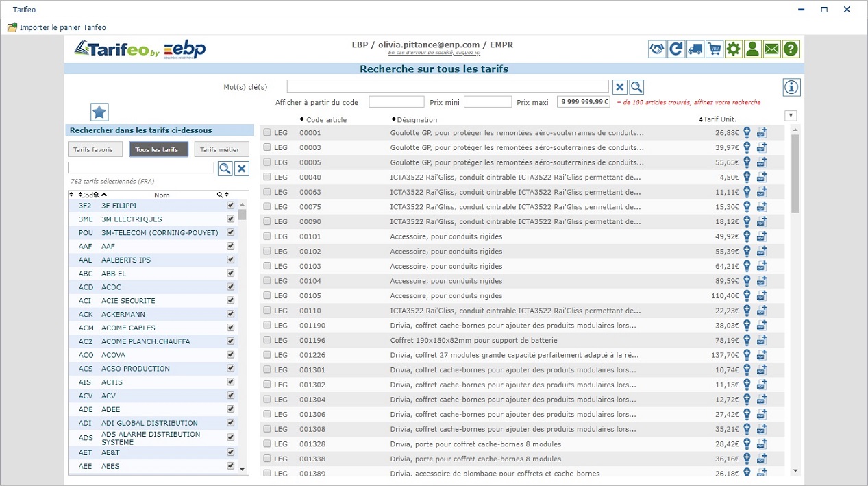Tick the checkbox for article 001190
Image resolution: width=868 pixels, height=486 pixels.
[267, 326]
